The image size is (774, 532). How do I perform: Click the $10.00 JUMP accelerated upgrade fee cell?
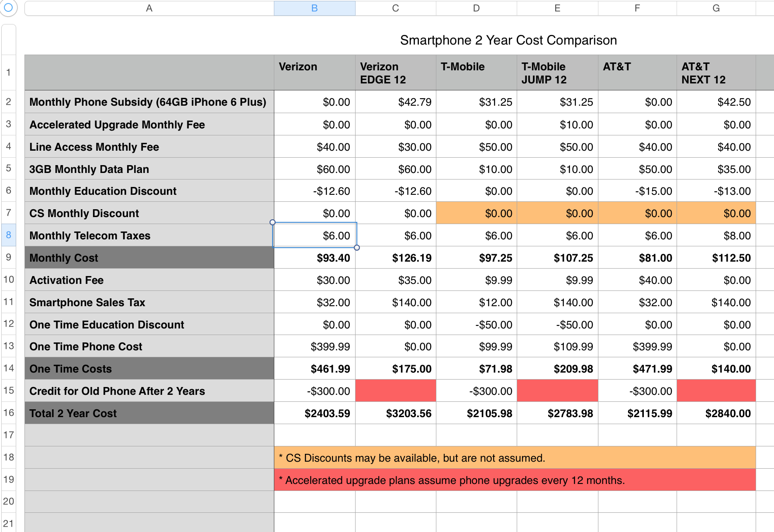pos(557,124)
